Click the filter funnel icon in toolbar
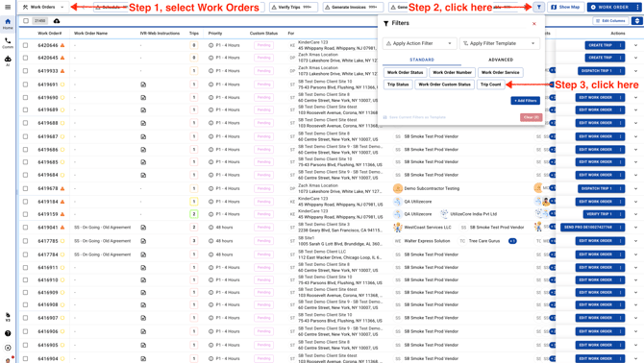This screenshot has height=363, width=644. point(539,7)
